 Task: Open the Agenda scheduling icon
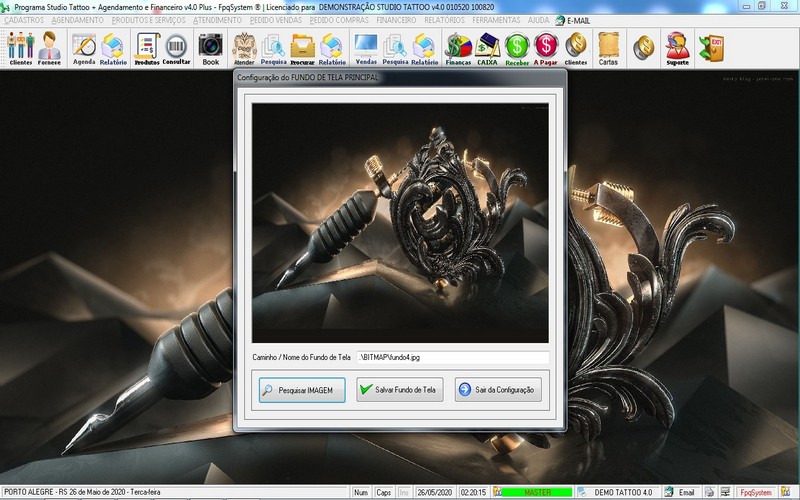(84, 48)
